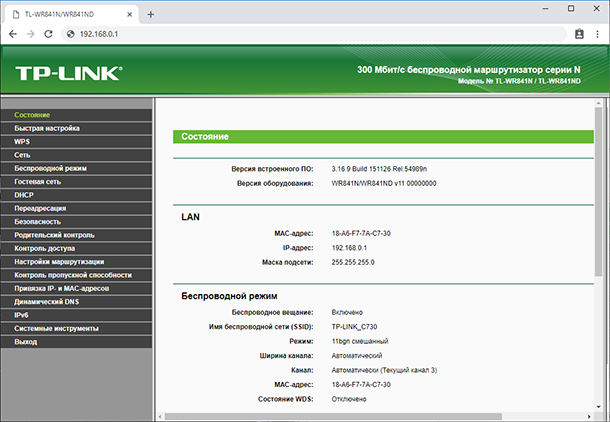Click the address bar showing 192.168.0.1
This screenshot has height=422, width=610.
click(313, 34)
